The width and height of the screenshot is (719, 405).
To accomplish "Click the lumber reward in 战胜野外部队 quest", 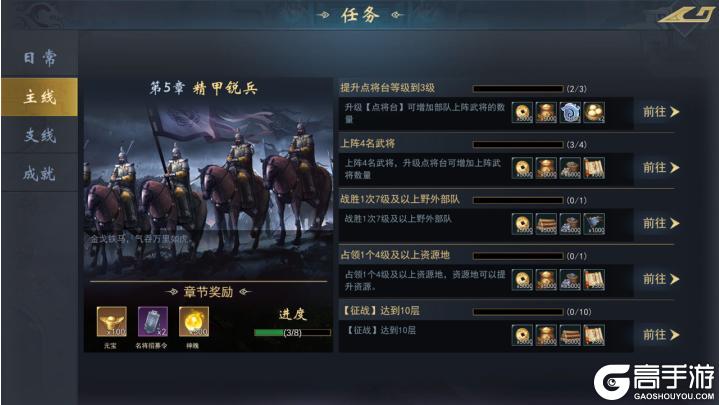I will [x=546, y=224].
